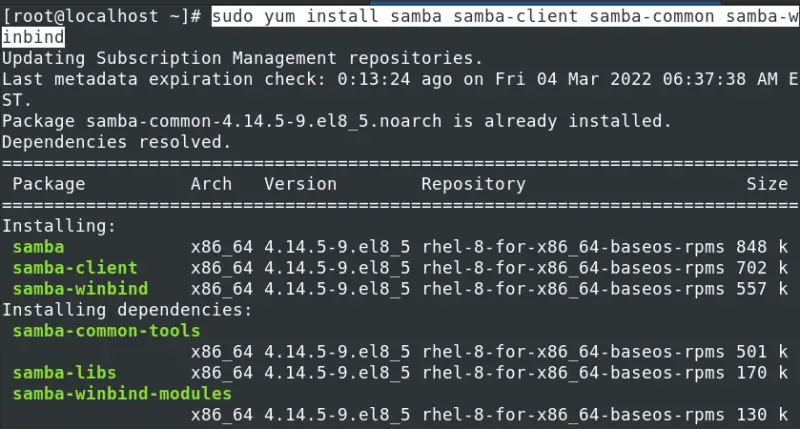Click the samba-winbind-modules dependency name
The height and width of the screenshot is (429, 800).
[x=122, y=393]
